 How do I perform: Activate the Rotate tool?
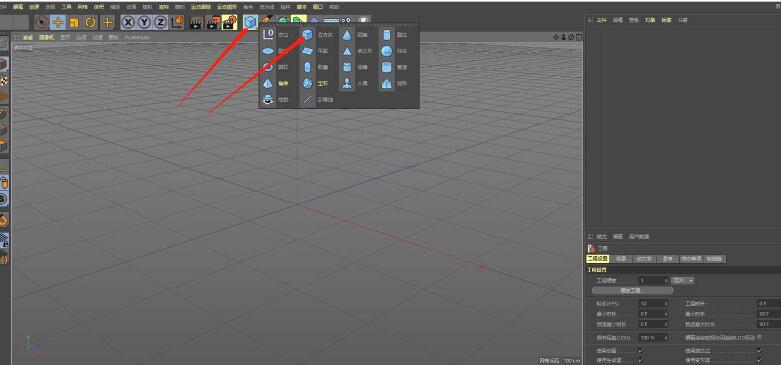pos(91,22)
